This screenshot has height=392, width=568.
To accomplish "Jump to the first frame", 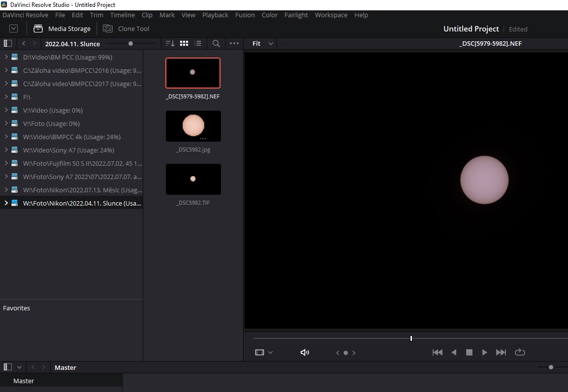I will (437, 352).
